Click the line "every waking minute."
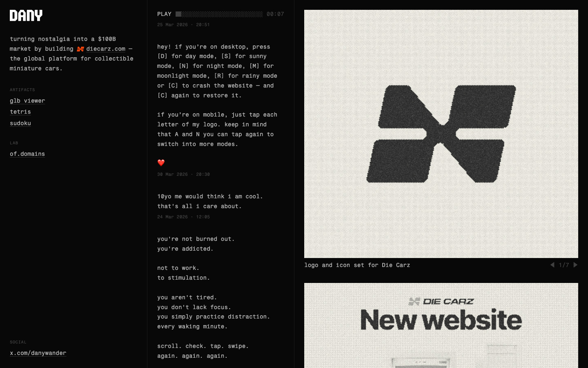 pos(192,326)
